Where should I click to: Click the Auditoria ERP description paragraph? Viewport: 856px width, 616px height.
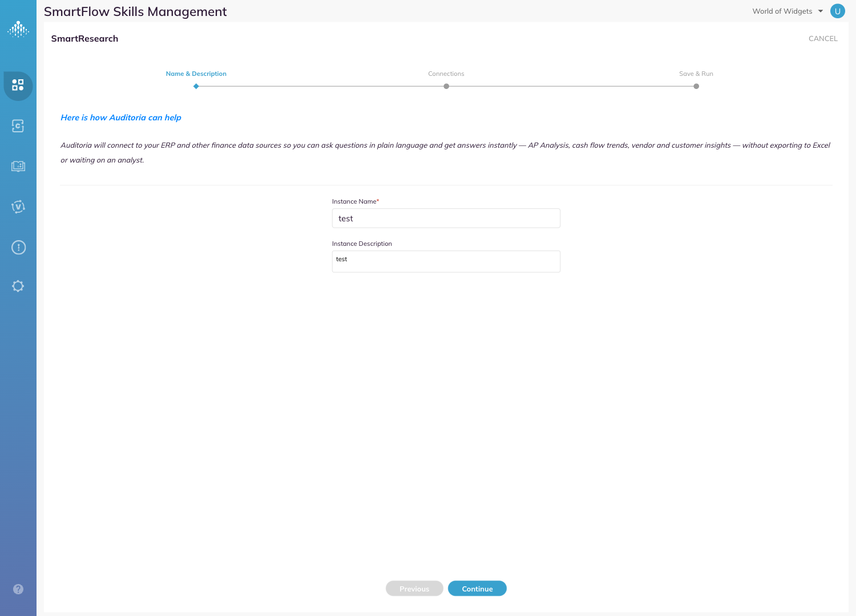[x=445, y=153]
